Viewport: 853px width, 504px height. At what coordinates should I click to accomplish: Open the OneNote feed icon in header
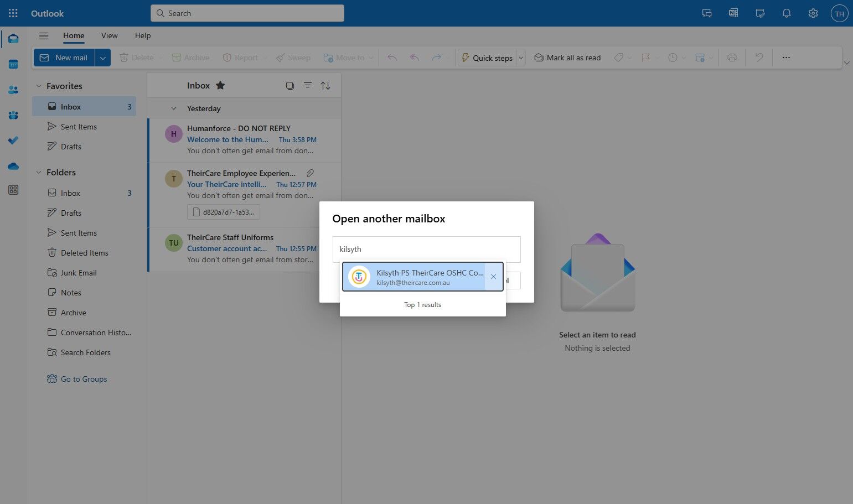tap(733, 13)
